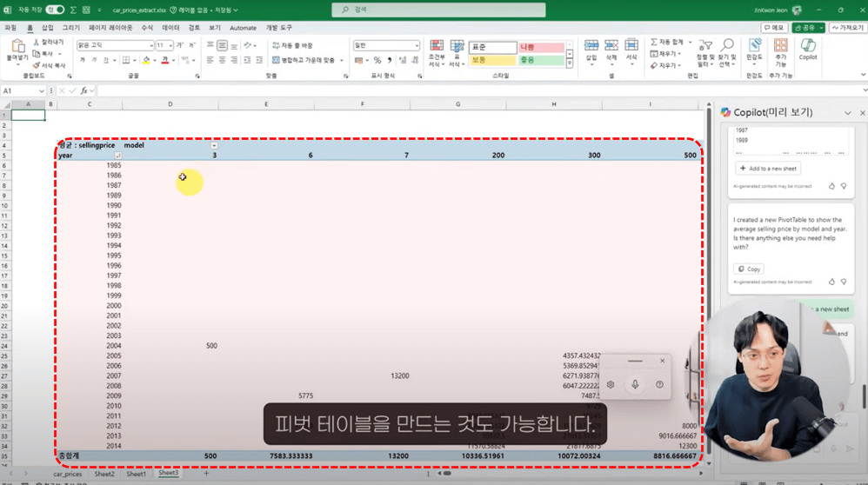The image size is (868, 485).
Task: Select middle vertical alignment icon
Action: coord(222,45)
